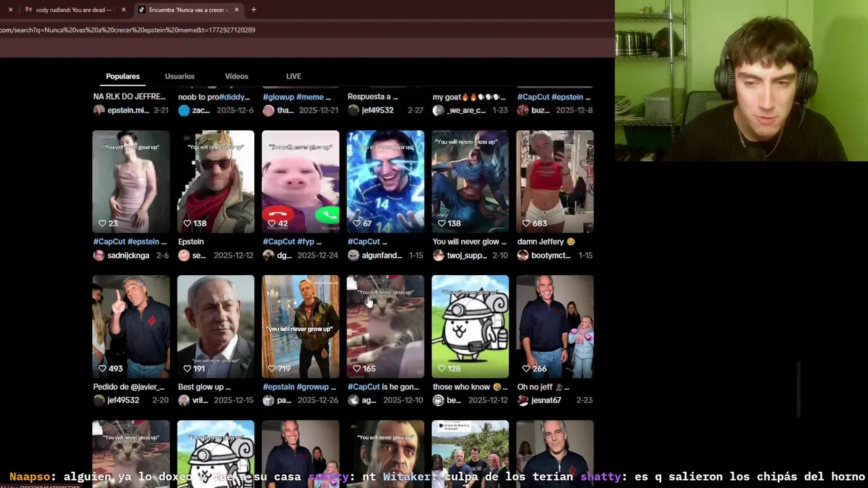Click heart icon showing 266 likes
The height and width of the screenshot is (488, 868).
tap(526, 368)
